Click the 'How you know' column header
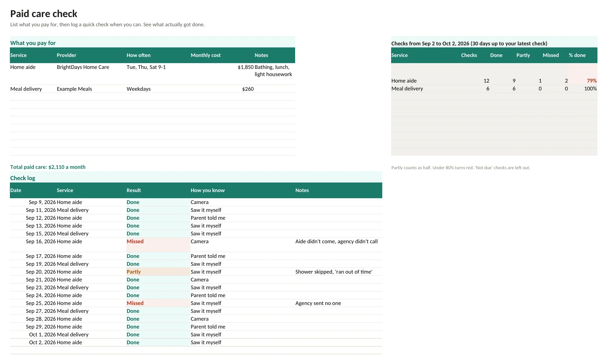This screenshot has width=607, height=364. [x=208, y=190]
